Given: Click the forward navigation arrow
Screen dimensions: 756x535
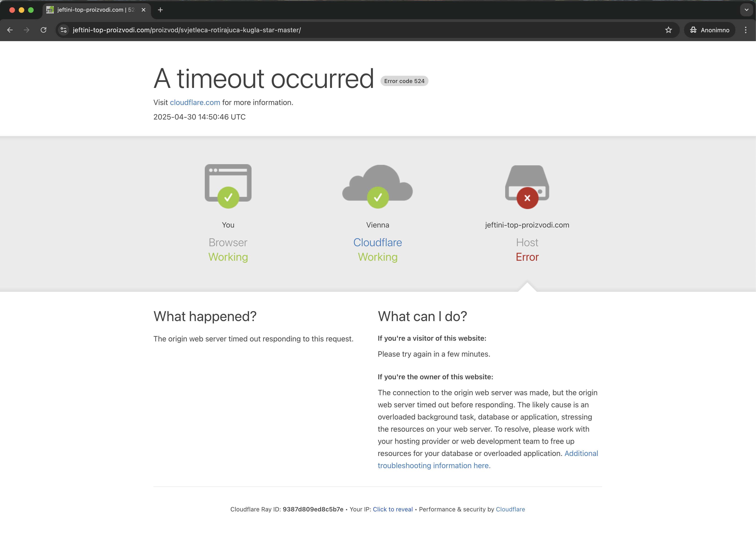Looking at the screenshot, I should pyautogui.click(x=27, y=30).
